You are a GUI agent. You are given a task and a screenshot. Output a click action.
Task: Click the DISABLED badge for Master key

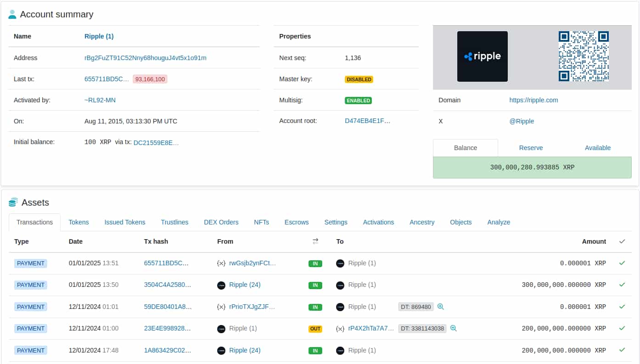[x=359, y=79]
